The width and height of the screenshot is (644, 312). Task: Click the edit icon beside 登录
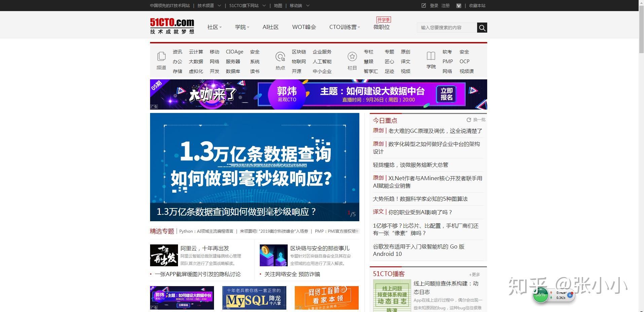[424, 5]
